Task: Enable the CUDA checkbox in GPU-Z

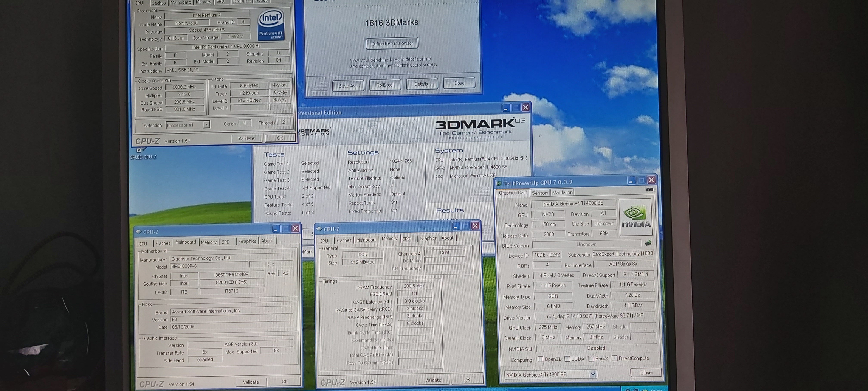Action: [567, 359]
